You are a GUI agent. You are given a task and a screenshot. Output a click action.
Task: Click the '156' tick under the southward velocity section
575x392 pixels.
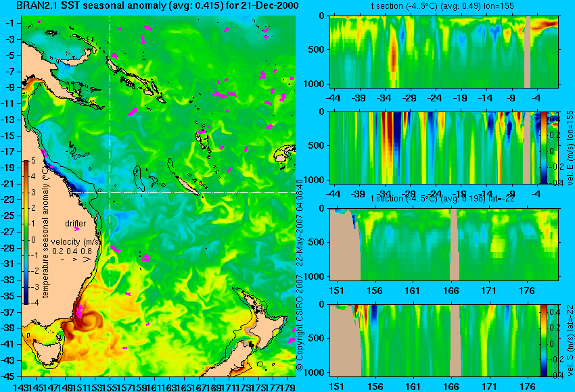tap(375, 387)
